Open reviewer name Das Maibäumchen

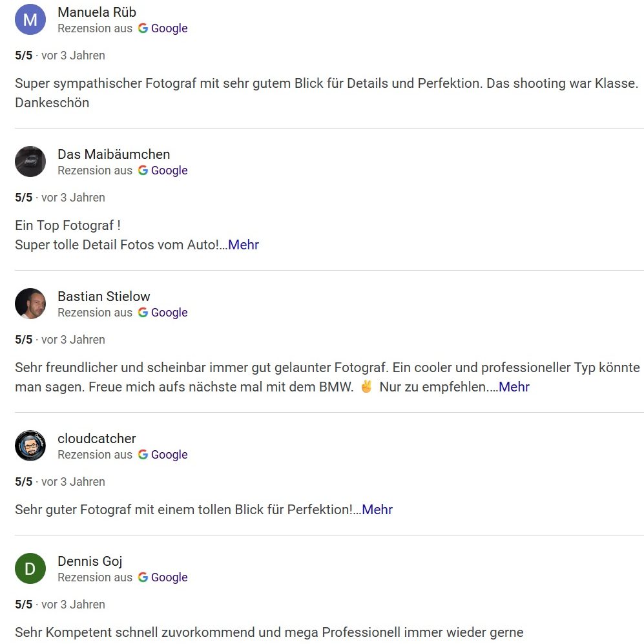[x=114, y=154]
